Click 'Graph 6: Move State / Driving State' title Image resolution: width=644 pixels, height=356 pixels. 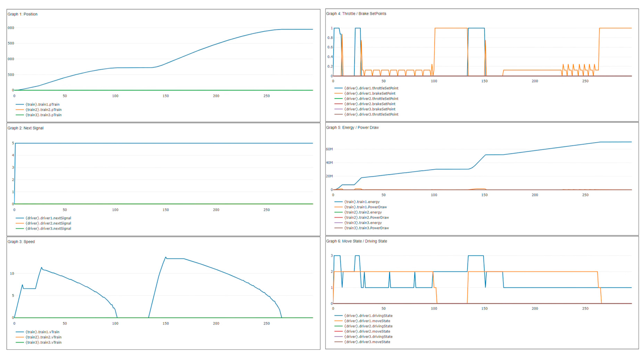[x=356, y=241]
